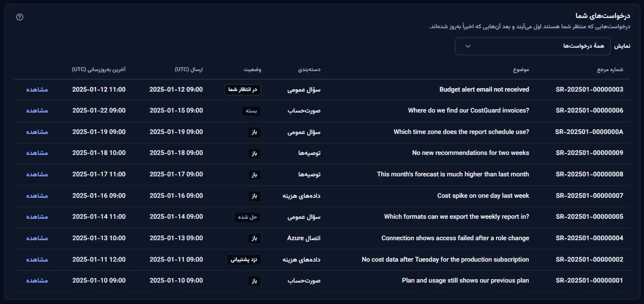Click مشاهده link for SR-202501-00000008

[37, 174]
